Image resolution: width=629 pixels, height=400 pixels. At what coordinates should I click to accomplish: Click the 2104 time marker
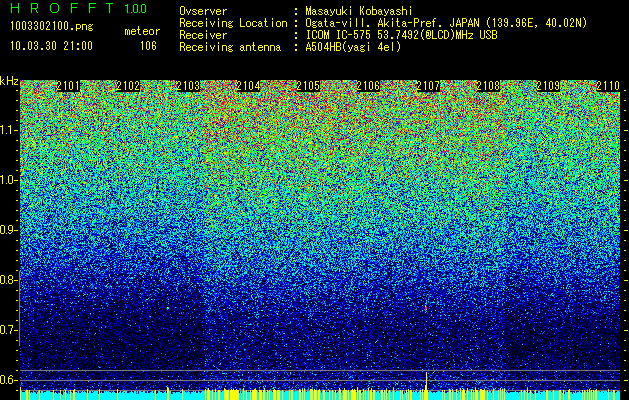point(248,86)
